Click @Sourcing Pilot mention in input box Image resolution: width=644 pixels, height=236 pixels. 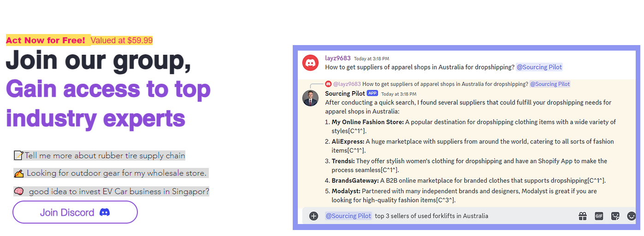coord(348,216)
